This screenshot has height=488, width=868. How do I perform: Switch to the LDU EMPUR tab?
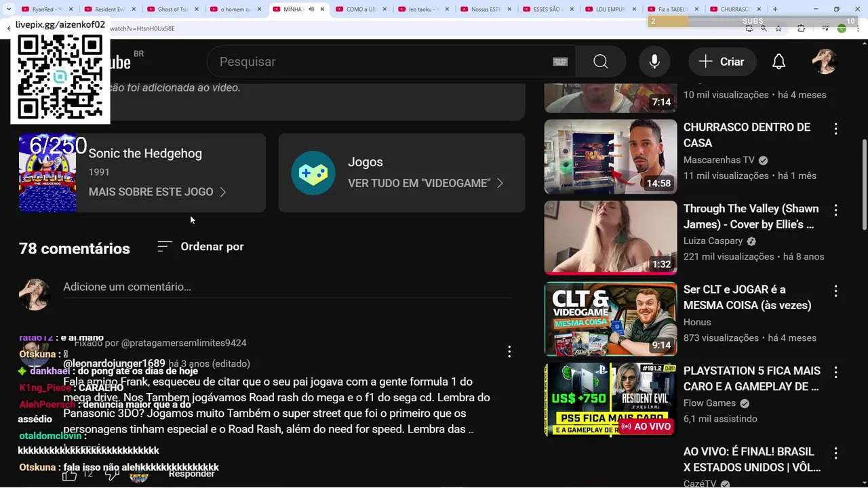610,9
